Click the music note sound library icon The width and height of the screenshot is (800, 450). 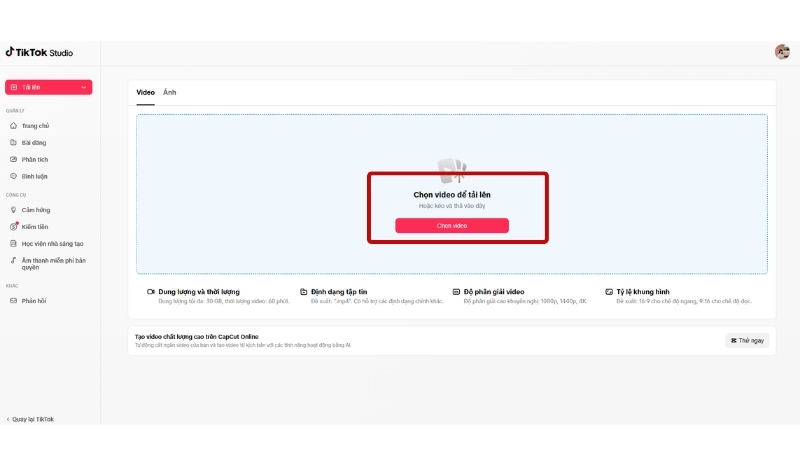click(13, 260)
